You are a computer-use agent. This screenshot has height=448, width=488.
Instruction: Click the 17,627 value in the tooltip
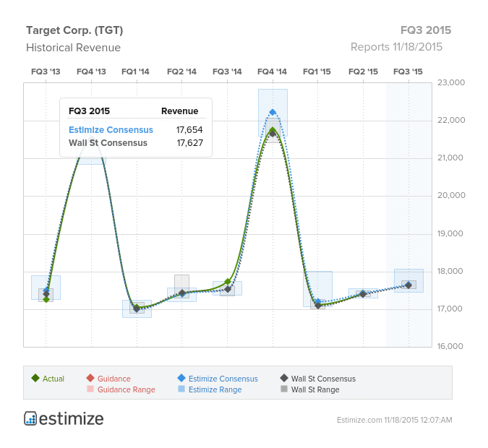pyautogui.click(x=190, y=143)
